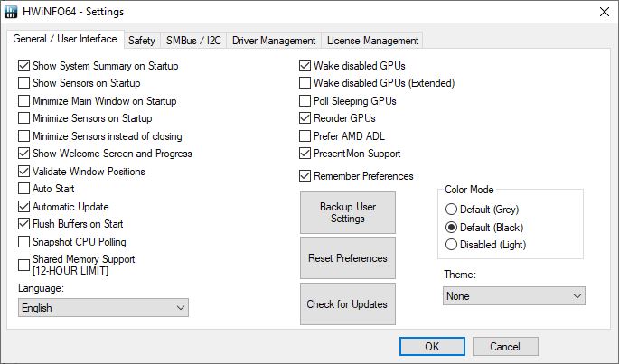Disable Reorder GPUs
619x364 pixels.
(x=305, y=118)
